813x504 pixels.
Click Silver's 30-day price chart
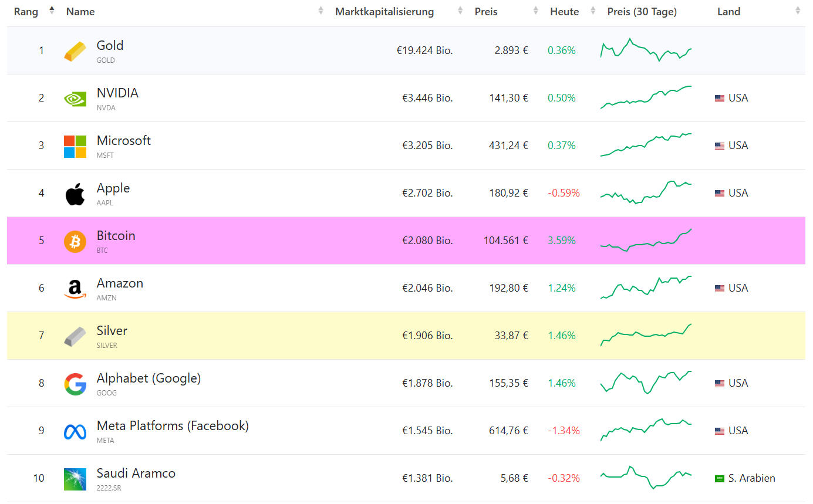tap(646, 335)
